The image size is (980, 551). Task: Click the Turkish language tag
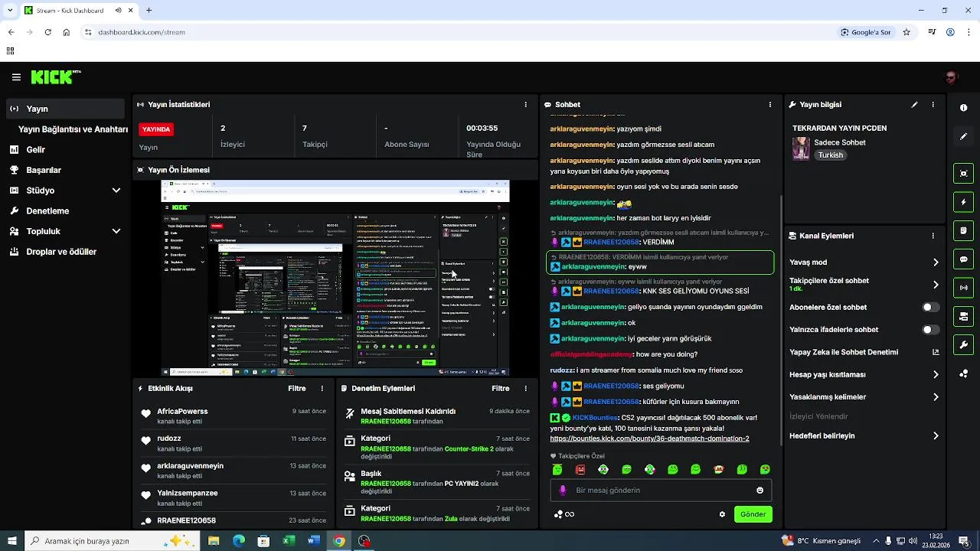pos(830,155)
